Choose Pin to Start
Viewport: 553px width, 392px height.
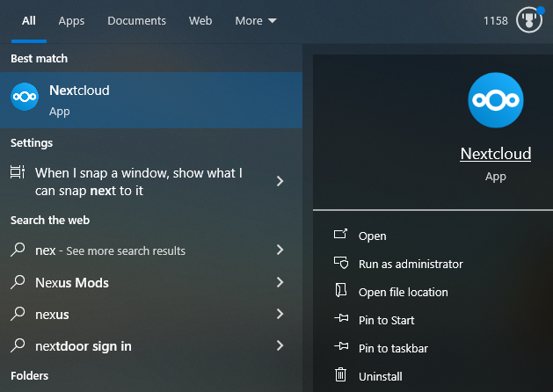tap(386, 321)
